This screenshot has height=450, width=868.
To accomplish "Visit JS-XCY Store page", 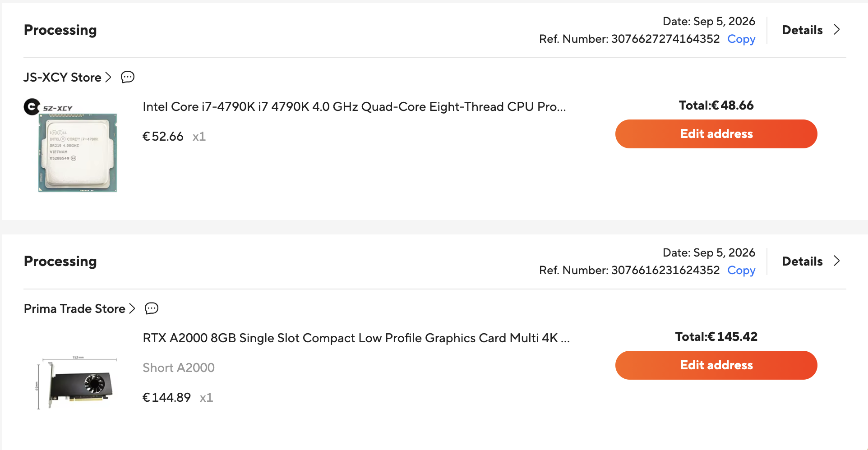I will 62,78.
